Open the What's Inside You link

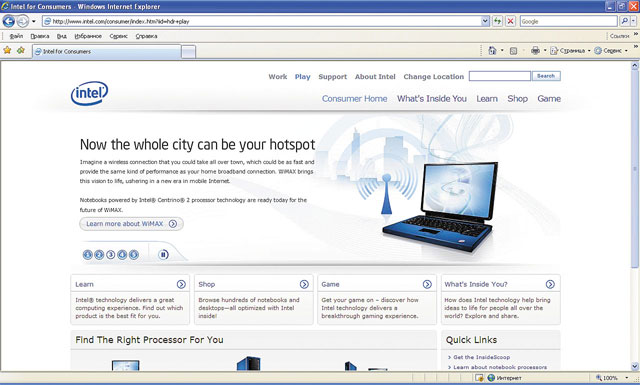[x=432, y=99]
